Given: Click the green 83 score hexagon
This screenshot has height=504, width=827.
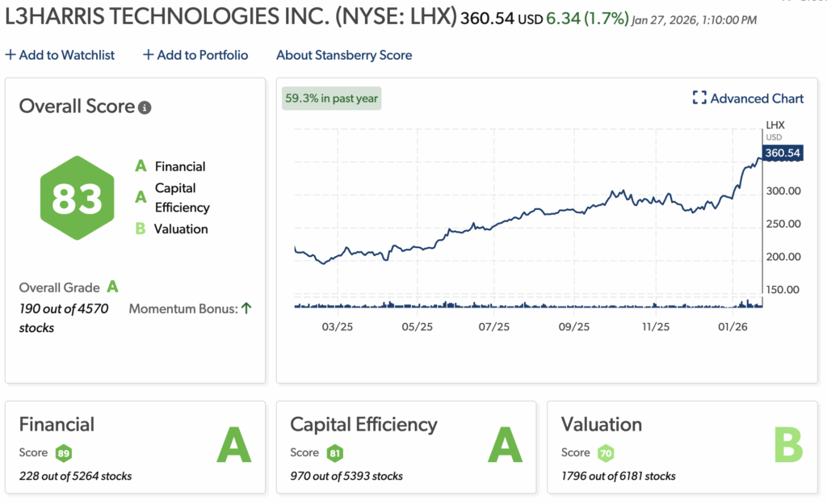Looking at the screenshot, I should coord(77,198).
